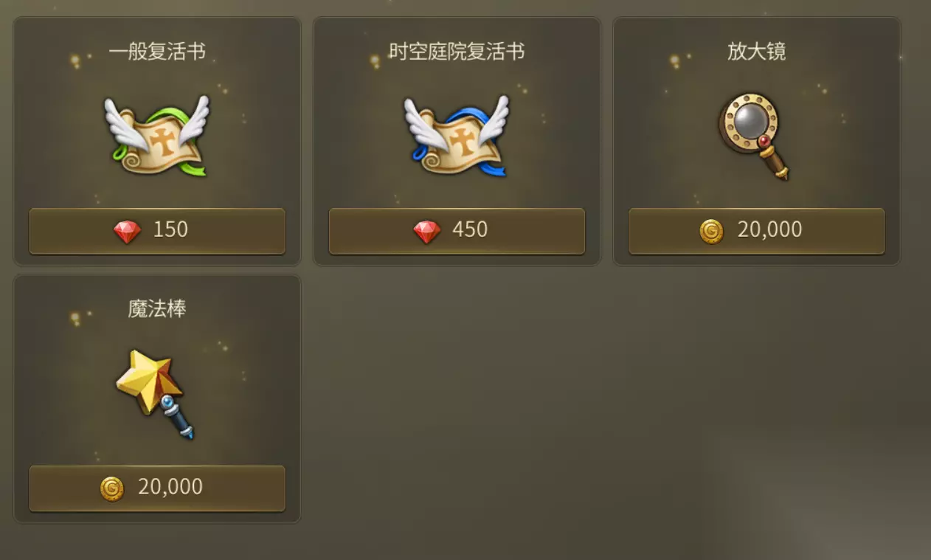
Task: Click the gold coin icon under 放大镜
Action: tap(711, 232)
